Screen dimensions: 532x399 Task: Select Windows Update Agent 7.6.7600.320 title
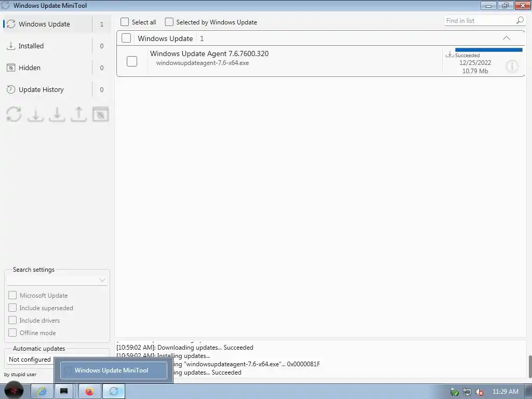coord(209,54)
